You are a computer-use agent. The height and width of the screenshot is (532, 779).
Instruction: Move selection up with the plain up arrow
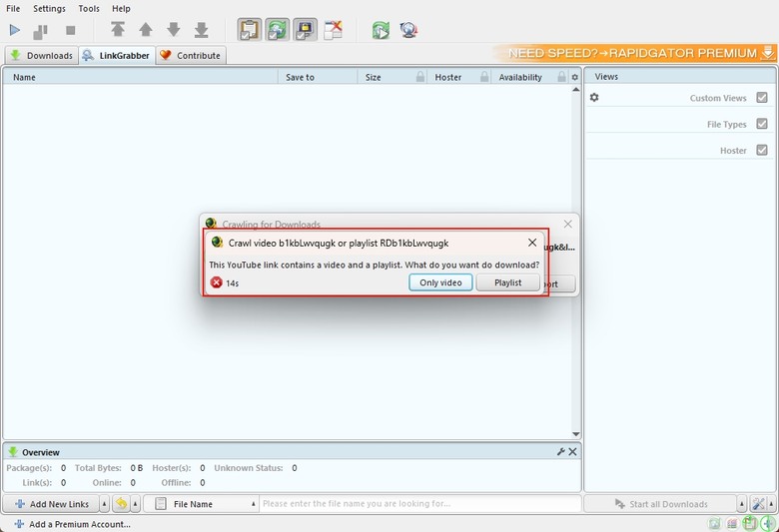146,29
